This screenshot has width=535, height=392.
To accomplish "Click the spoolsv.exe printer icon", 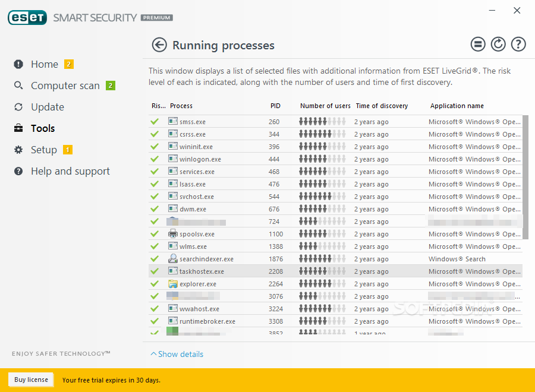I will [173, 233].
